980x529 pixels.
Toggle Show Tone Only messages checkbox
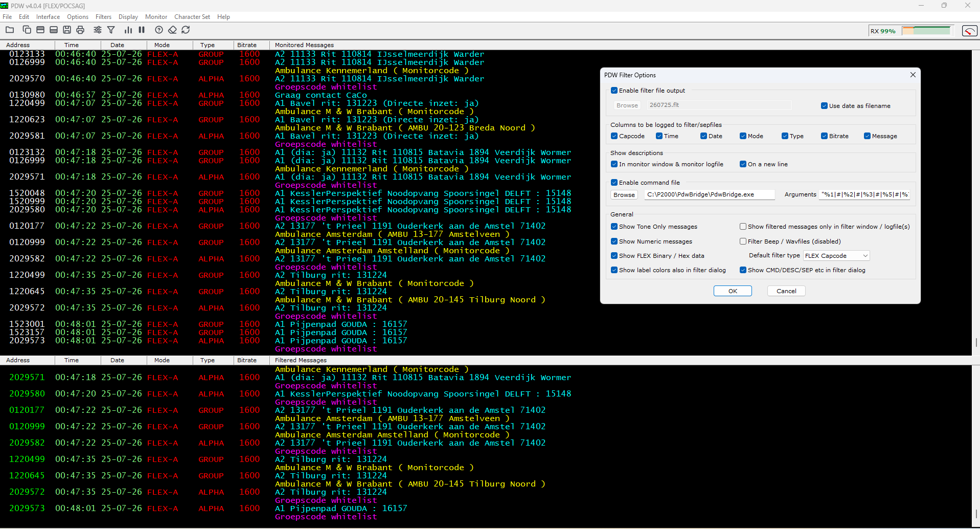coord(614,227)
